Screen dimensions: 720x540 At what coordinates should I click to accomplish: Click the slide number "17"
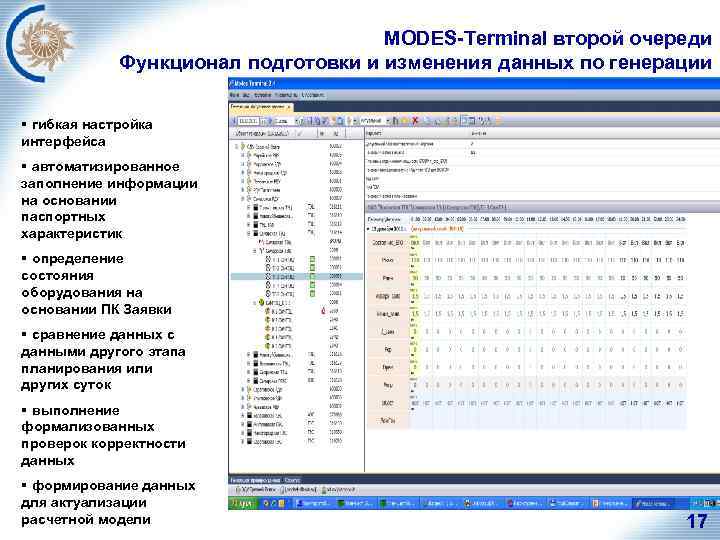tap(697, 521)
